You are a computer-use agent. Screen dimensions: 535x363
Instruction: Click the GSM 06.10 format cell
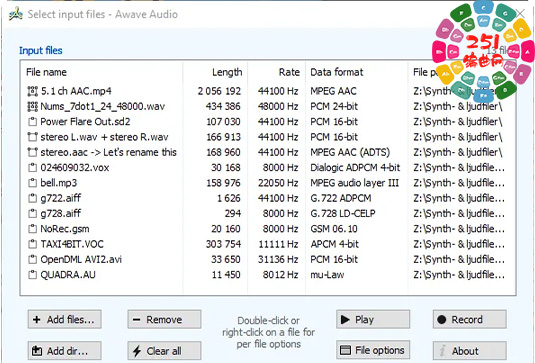[334, 229]
